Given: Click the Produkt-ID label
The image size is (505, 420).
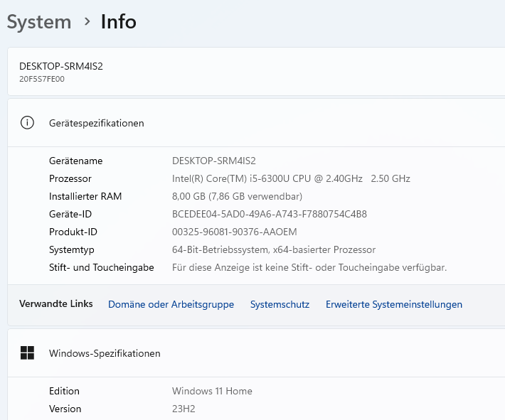Looking at the screenshot, I should [x=73, y=232].
